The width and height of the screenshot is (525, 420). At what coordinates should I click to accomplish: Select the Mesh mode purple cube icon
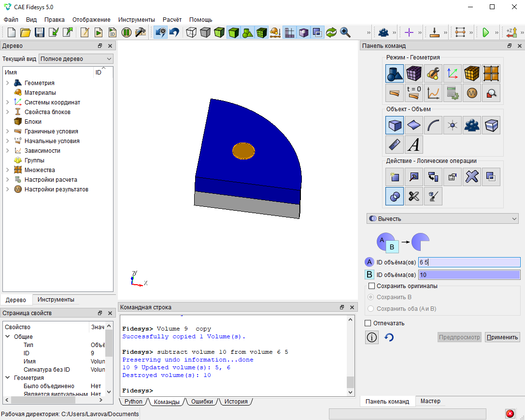coord(414,73)
